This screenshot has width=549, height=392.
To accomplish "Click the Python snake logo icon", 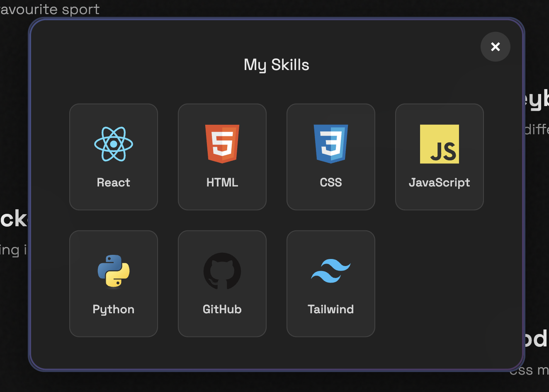I will pos(114,271).
